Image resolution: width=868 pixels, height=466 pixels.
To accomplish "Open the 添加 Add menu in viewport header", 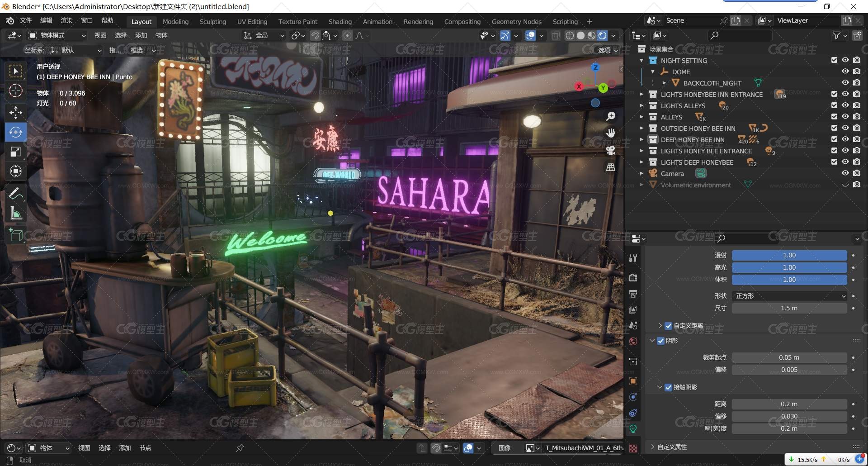I will click(141, 35).
